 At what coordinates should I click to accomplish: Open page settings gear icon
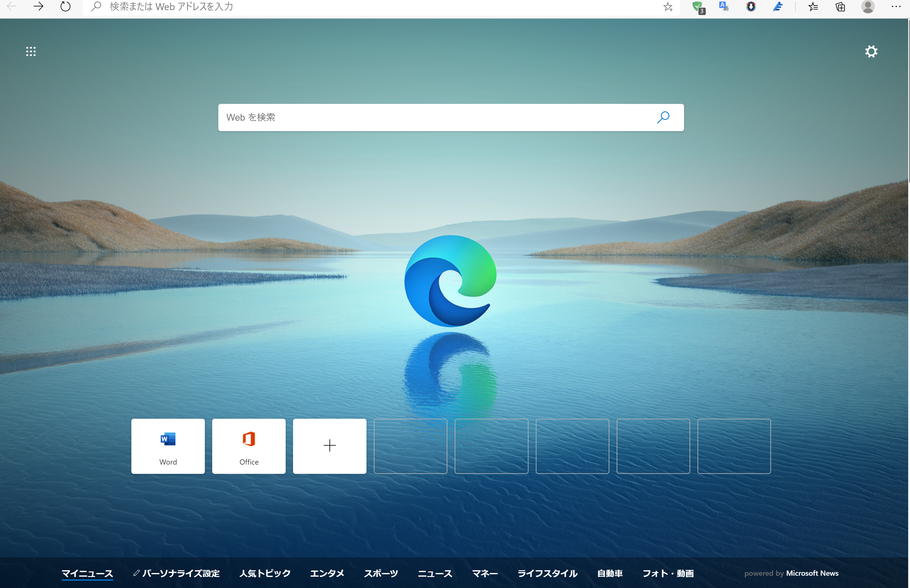click(871, 51)
